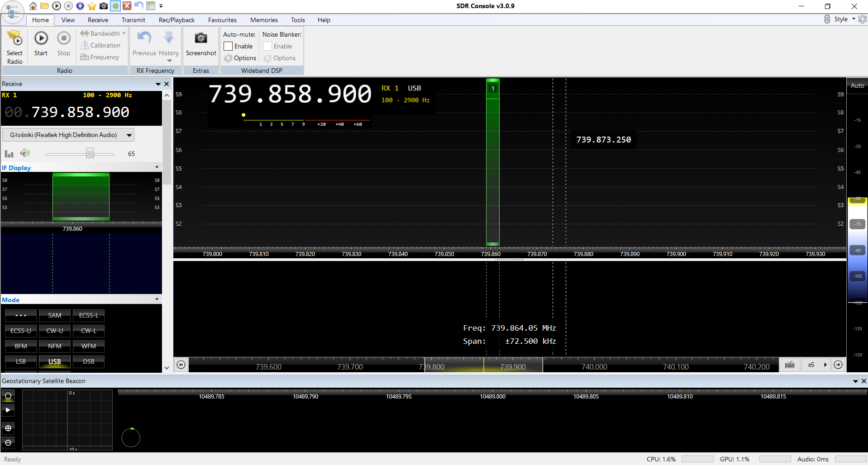Click the Select Radio icon

(15, 39)
